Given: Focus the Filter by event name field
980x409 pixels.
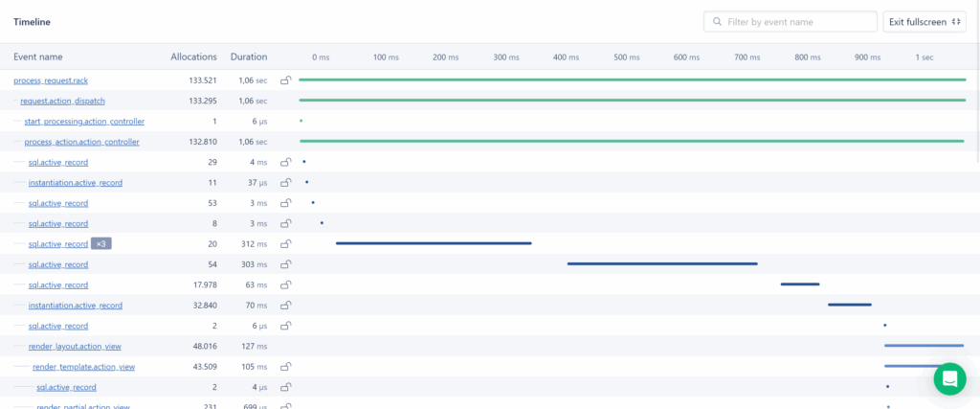Looking at the screenshot, I should 790,22.
